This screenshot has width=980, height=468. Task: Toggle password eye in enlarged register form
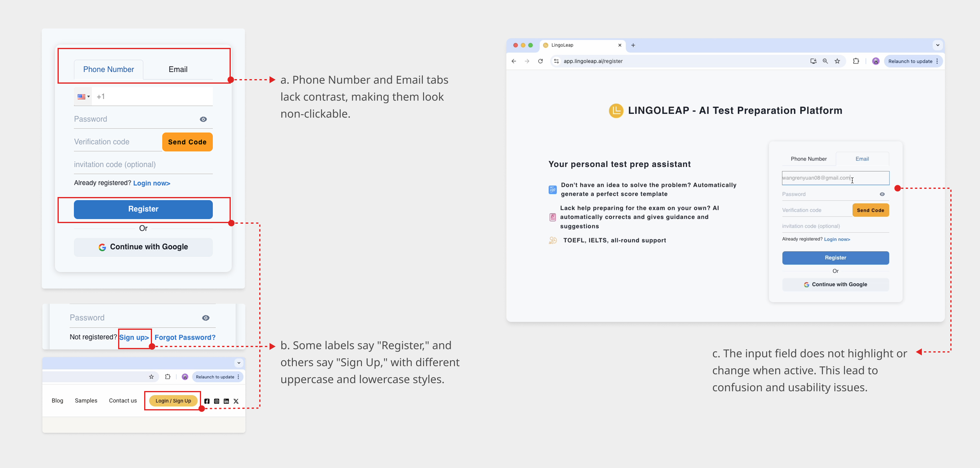[x=203, y=119]
